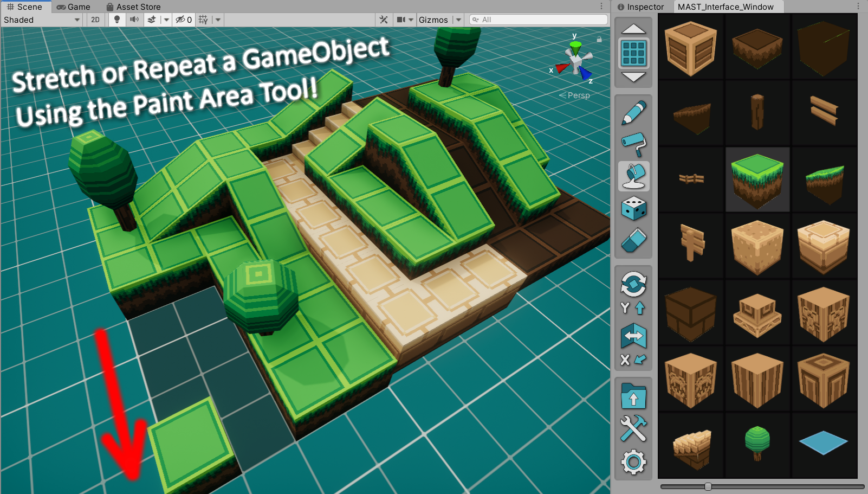The width and height of the screenshot is (868, 494).
Task: Select the plain sand cube prefab
Action: click(x=757, y=246)
